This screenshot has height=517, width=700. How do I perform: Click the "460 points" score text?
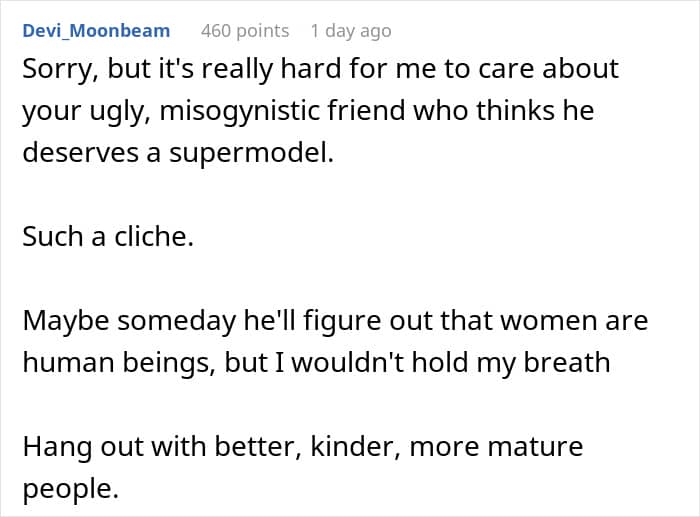pos(245,31)
